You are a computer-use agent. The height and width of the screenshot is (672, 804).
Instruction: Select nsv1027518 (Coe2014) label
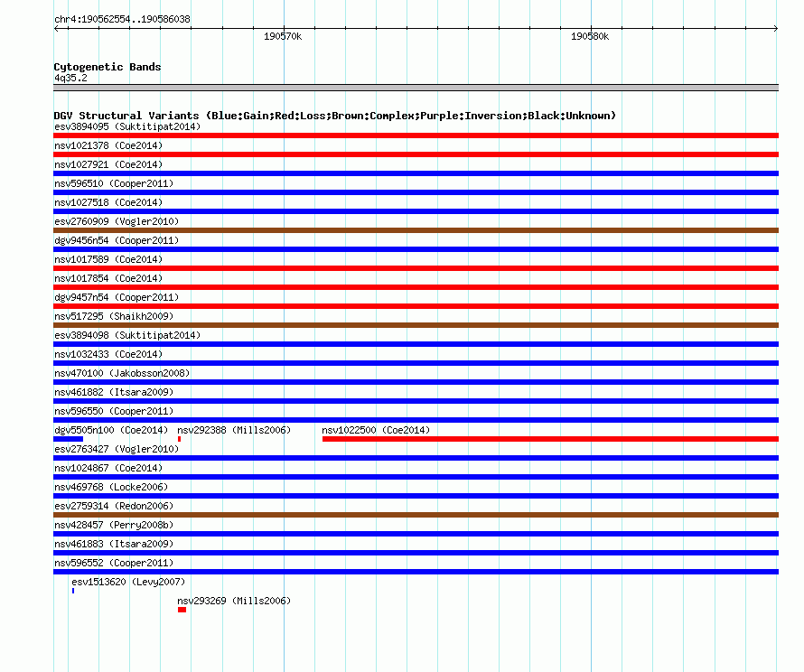point(108,202)
